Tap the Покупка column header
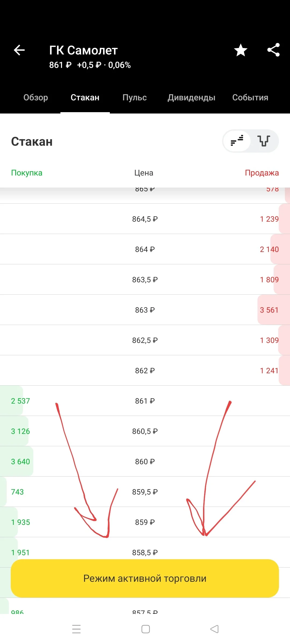Image resolution: width=290 pixels, height=644 pixels. [x=27, y=173]
